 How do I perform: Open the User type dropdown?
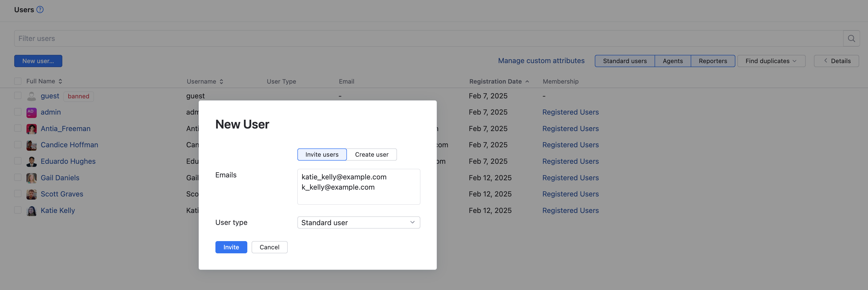tap(358, 223)
